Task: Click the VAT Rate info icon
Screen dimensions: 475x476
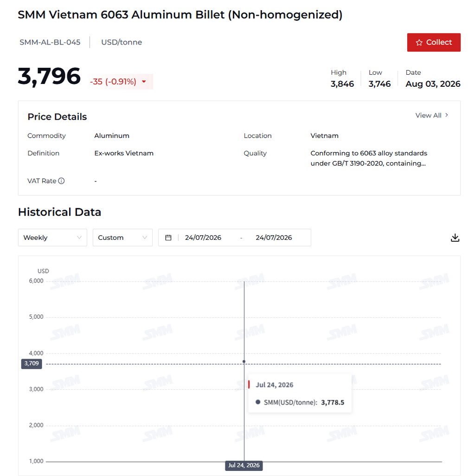Action: pos(61,181)
